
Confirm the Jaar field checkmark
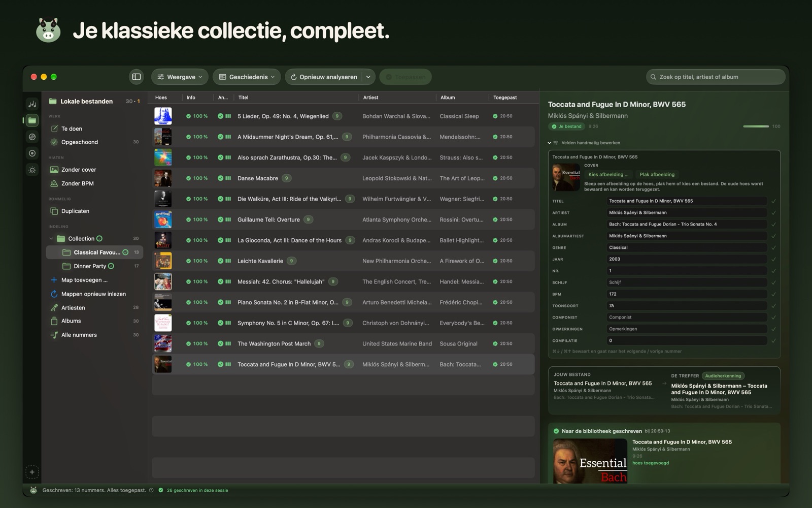tap(773, 260)
